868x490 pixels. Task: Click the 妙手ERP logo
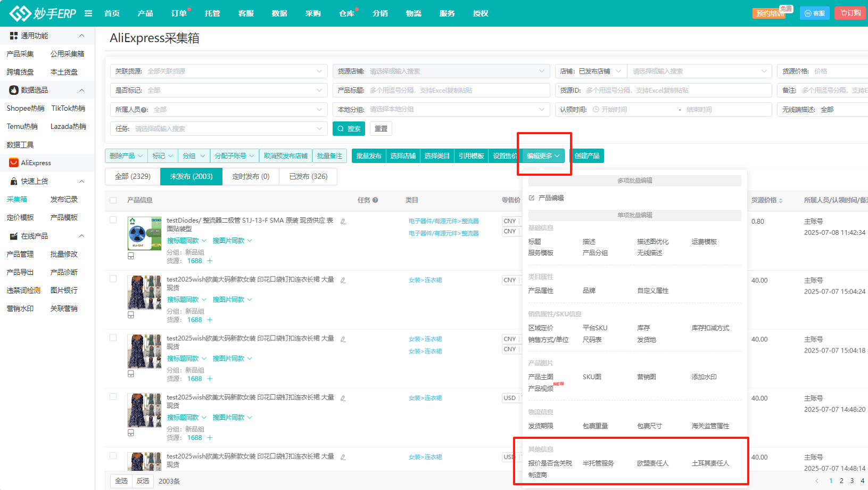[x=43, y=13]
